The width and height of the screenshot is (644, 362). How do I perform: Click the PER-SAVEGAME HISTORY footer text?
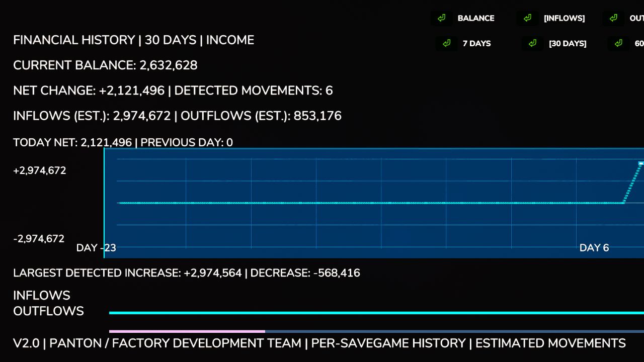(388, 343)
